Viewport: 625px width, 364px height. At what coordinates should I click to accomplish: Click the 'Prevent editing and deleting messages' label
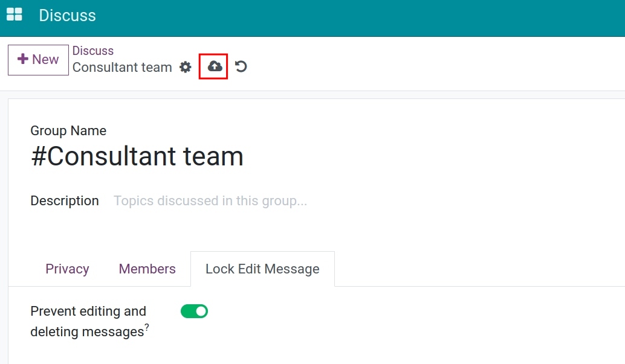coord(88,321)
